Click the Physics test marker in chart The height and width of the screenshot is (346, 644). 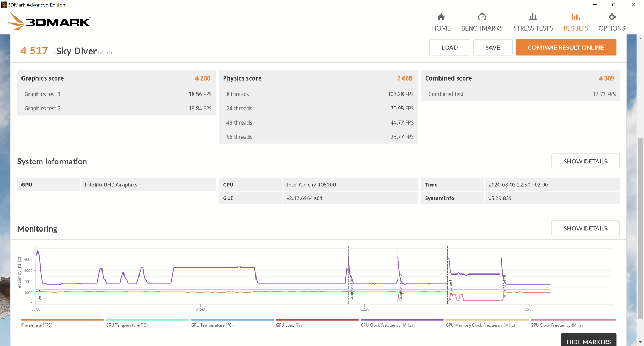[451, 290]
